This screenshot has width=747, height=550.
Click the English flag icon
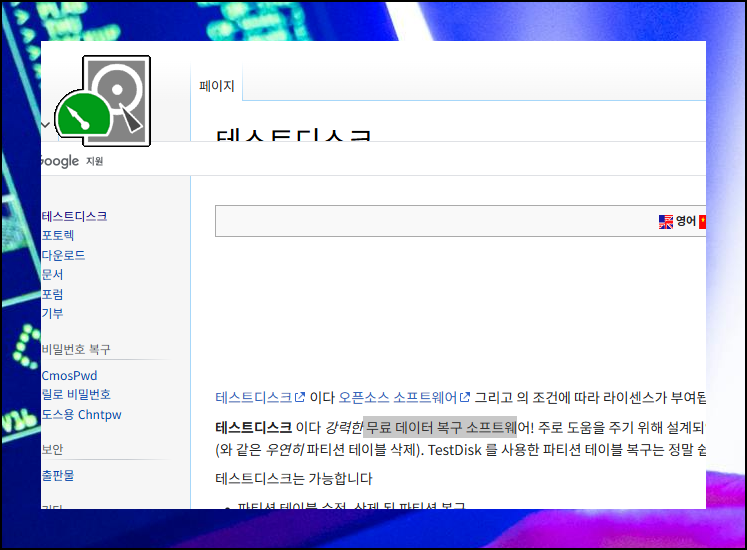(x=666, y=222)
